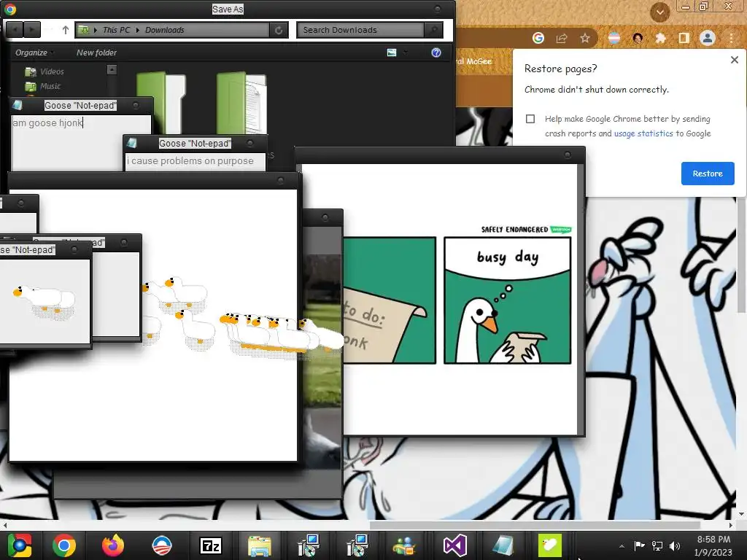The width and height of the screenshot is (747, 560).
Task: Show hidden tray icons arrow
Action: click(x=622, y=545)
